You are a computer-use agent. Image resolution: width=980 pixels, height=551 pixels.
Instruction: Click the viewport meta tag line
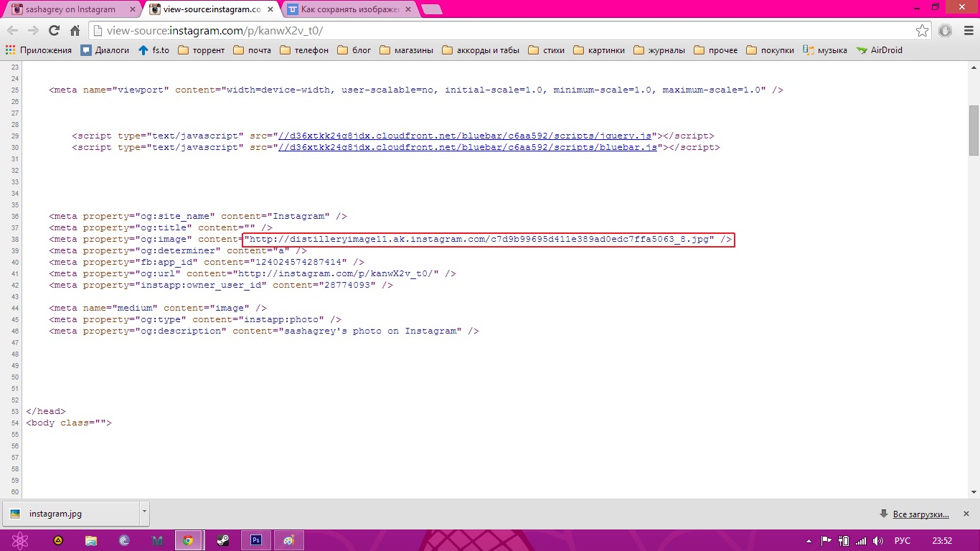click(x=416, y=90)
